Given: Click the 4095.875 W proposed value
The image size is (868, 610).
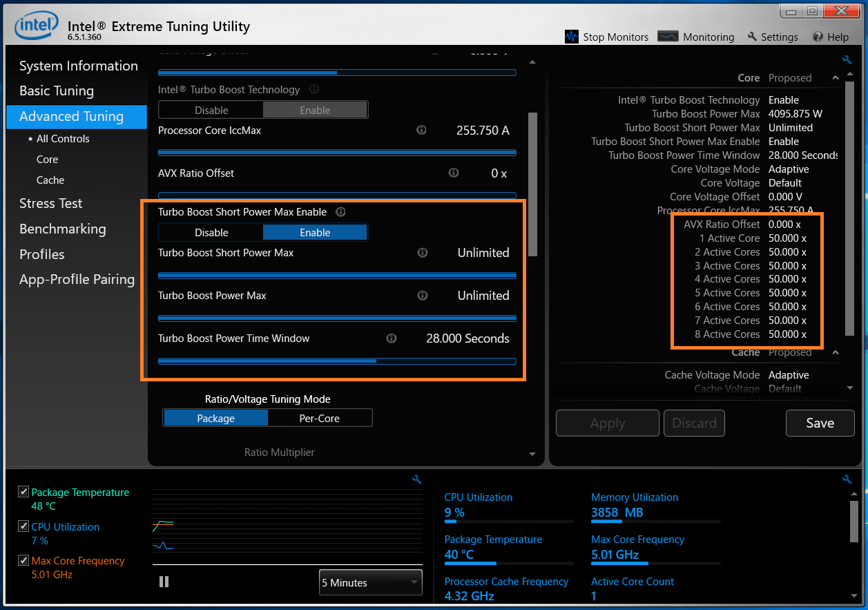Looking at the screenshot, I should 795,114.
